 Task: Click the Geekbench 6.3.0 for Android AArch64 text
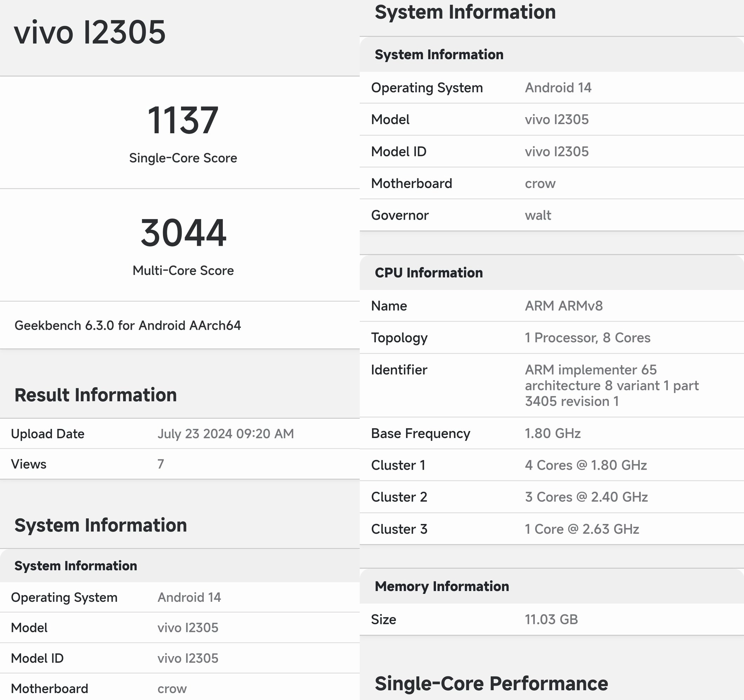(x=128, y=325)
